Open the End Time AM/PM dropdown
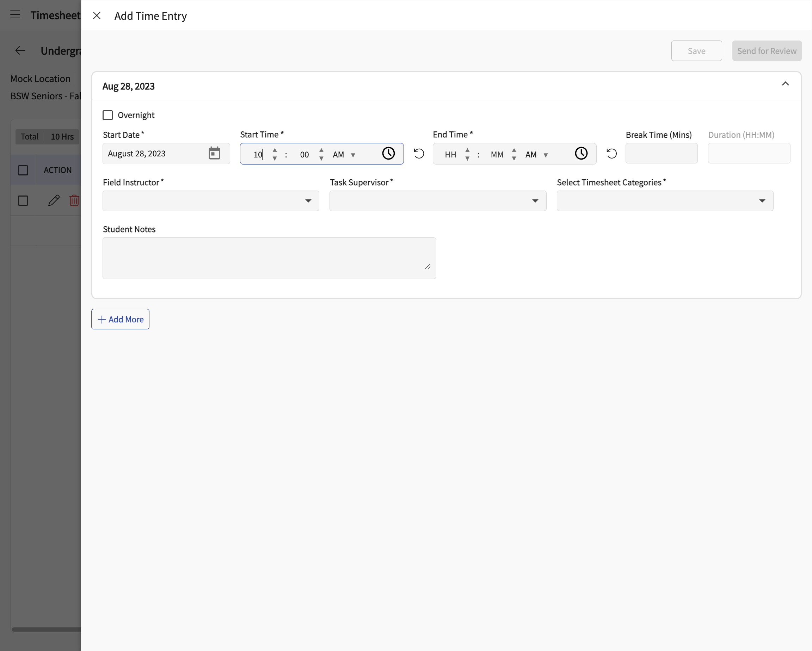Screen dimensions: 812x651 [x=537, y=154]
